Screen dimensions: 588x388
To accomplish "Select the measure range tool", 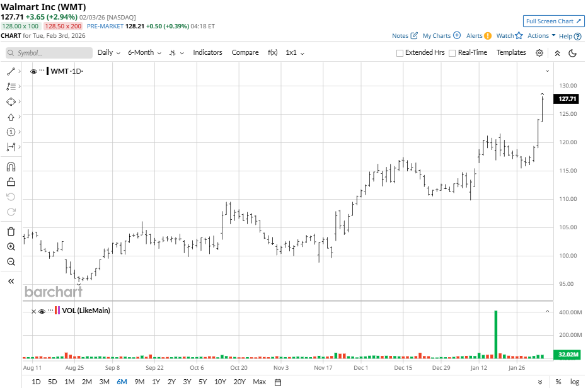I will pos(11,147).
